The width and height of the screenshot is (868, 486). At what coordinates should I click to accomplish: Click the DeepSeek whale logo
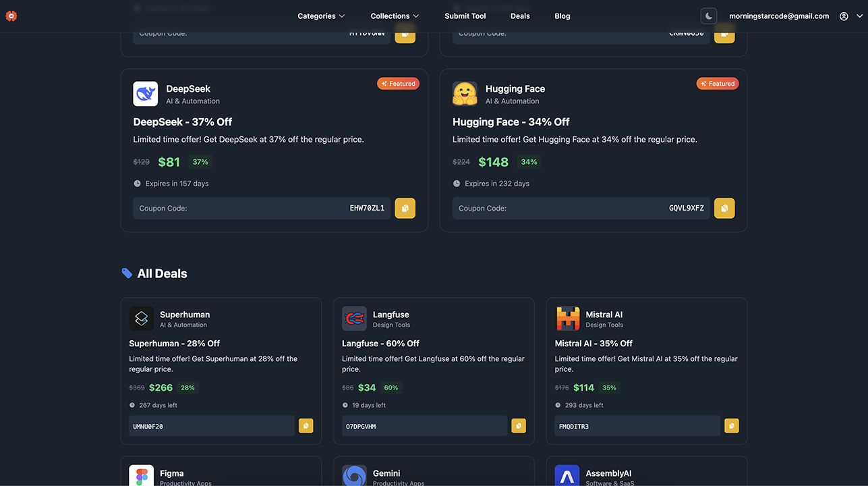(x=146, y=94)
